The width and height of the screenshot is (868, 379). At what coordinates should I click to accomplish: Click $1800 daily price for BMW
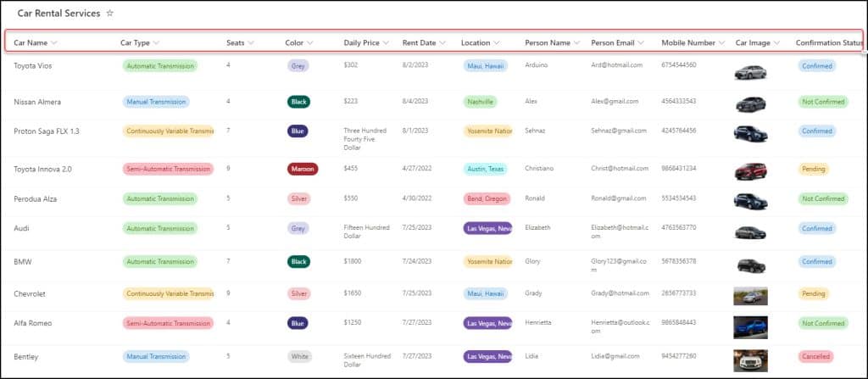click(352, 261)
